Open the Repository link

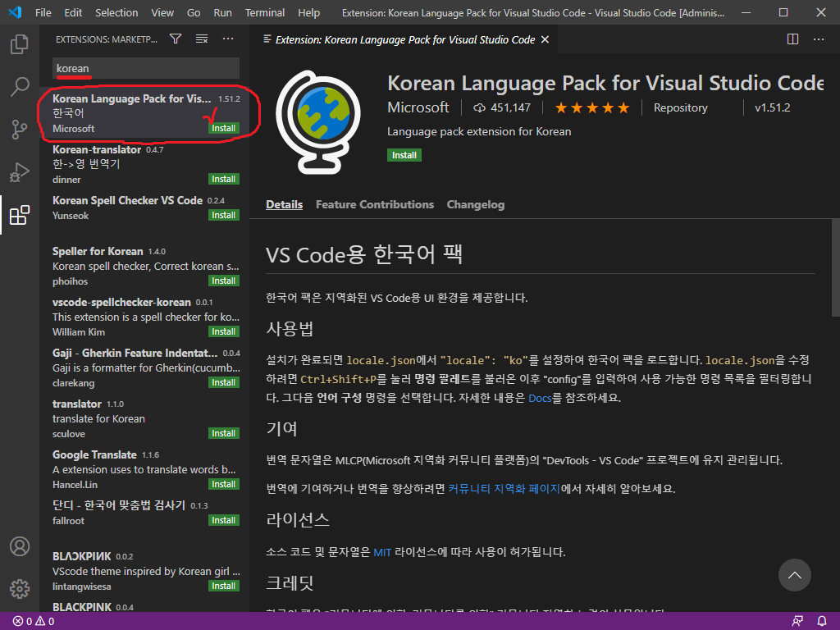point(680,107)
